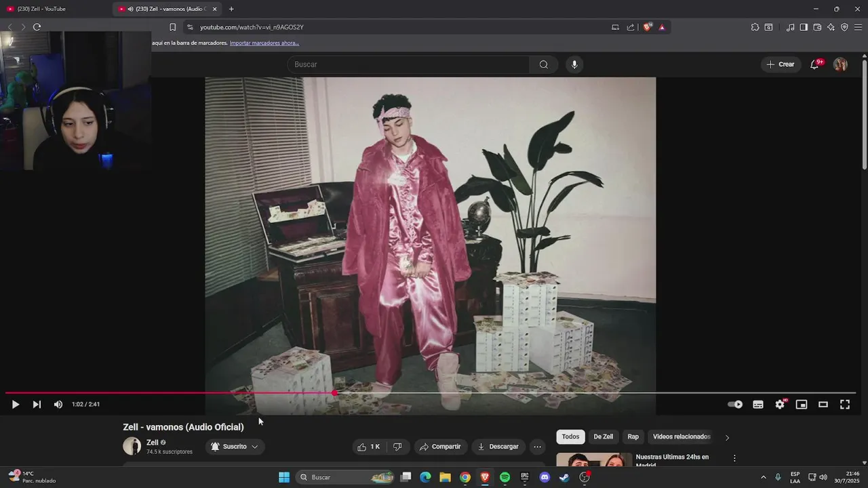Screen dimensions: 868x488
Task: Open Brave playlist music note icon
Action: click(790, 27)
